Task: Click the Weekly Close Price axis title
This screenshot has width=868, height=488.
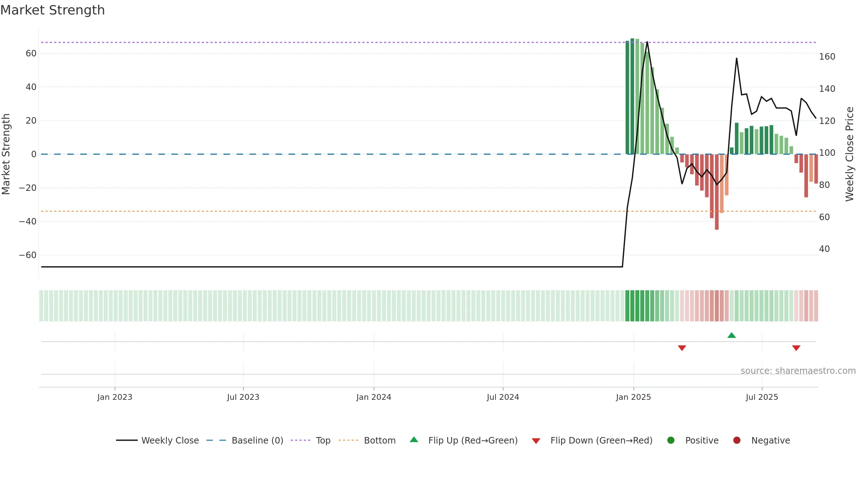Action: [x=850, y=154]
